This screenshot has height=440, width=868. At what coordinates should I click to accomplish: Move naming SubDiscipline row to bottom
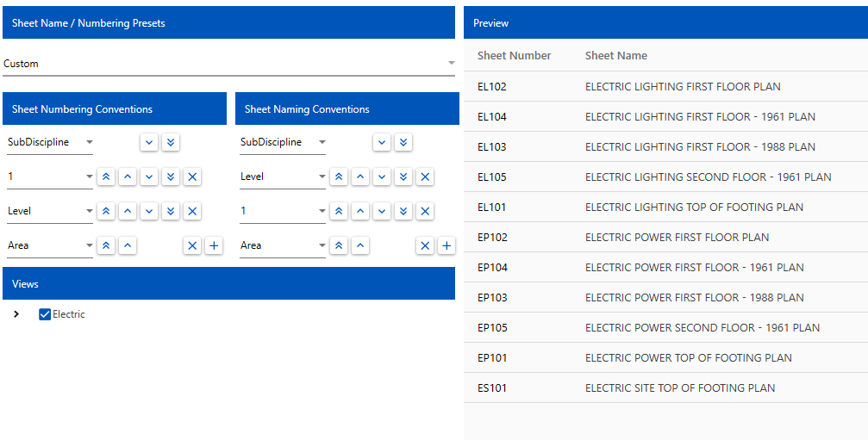tap(403, 143)
